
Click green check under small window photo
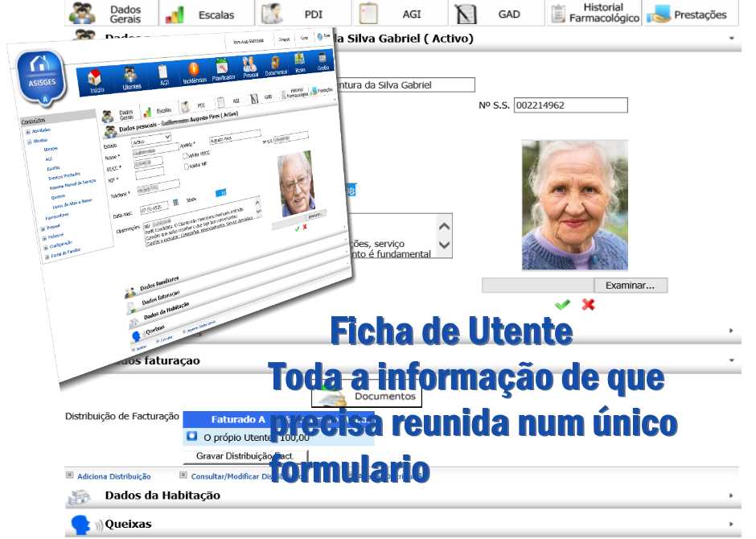pos(297,228)
